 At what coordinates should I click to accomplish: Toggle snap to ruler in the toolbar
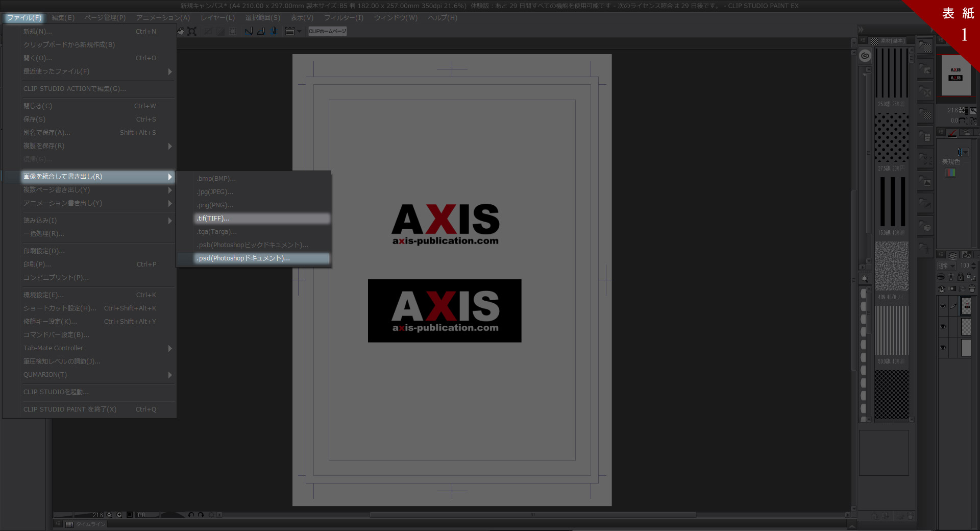click(249, 31)
